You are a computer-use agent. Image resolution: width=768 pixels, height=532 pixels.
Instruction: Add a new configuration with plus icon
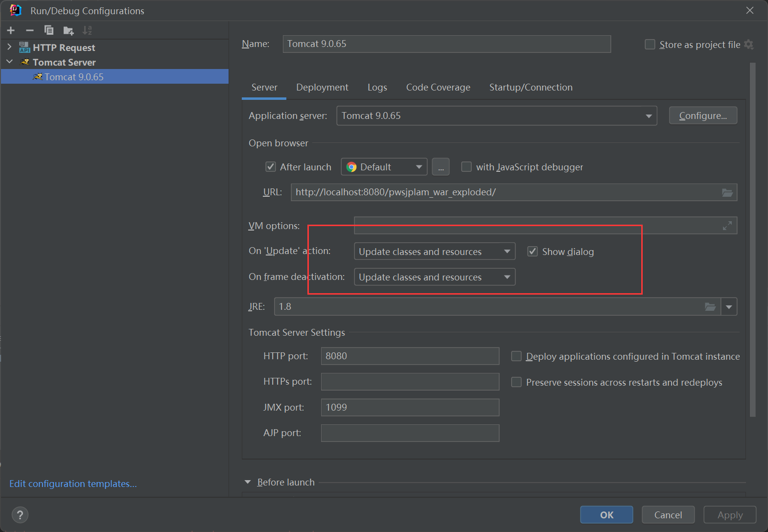11,30
